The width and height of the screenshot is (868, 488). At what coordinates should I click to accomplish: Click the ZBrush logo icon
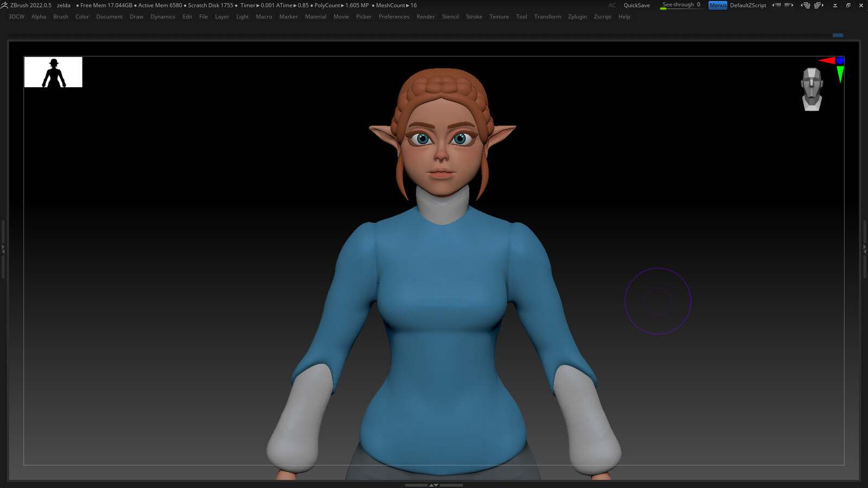pyautogui.click(x=4, y=5)
